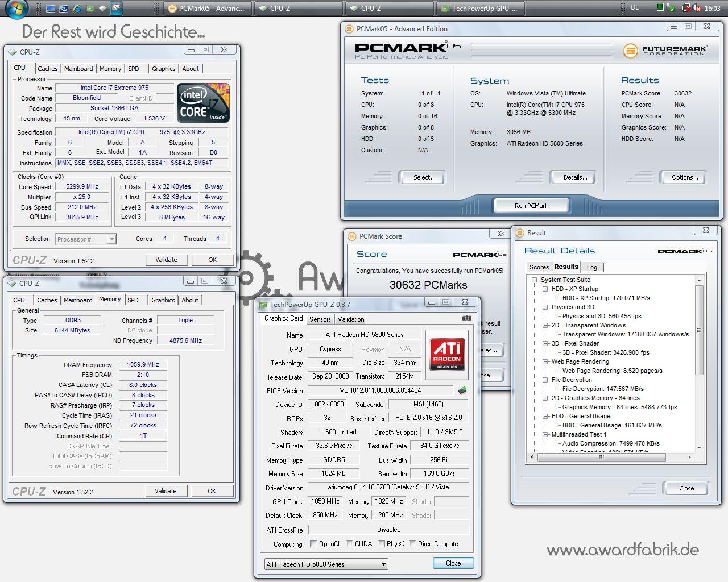The image size is (728, 582).
Task: Click the GPU-Z title bar icon
Action: [263, 304]
